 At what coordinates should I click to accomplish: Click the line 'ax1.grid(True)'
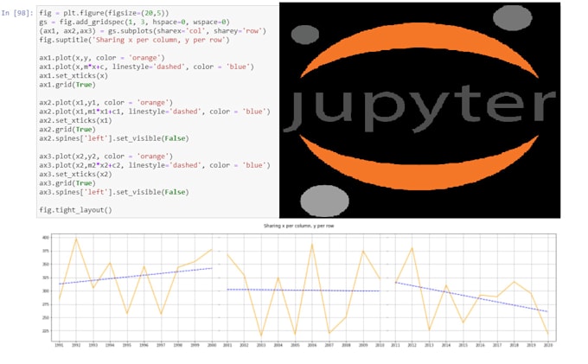pyautogui.click(x=67, y=85)
